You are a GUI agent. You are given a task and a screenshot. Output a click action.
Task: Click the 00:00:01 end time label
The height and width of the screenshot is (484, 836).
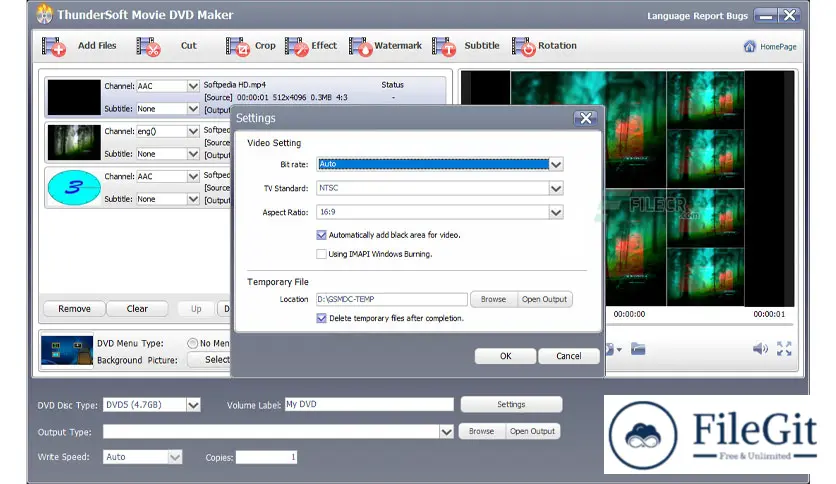tap(769, 314)
